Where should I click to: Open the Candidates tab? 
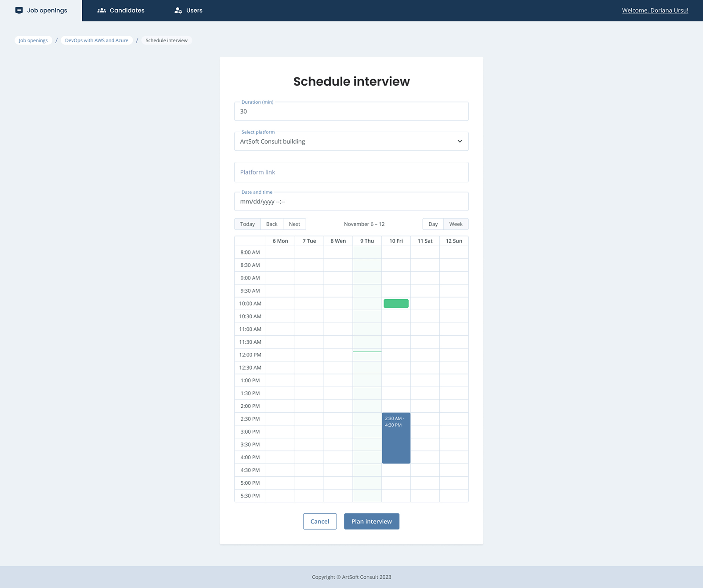(x=121, y=10)
